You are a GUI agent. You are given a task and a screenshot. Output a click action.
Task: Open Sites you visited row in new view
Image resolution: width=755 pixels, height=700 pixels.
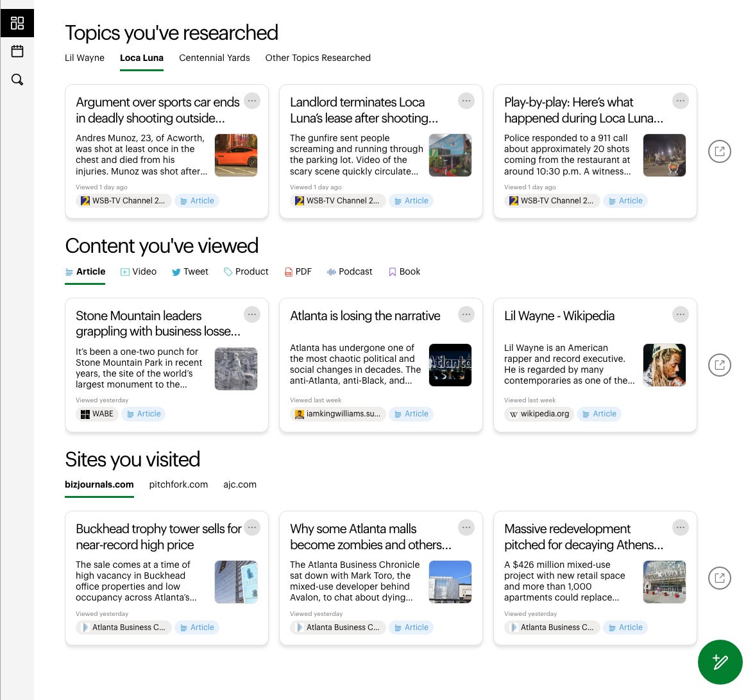click(720, 578)
